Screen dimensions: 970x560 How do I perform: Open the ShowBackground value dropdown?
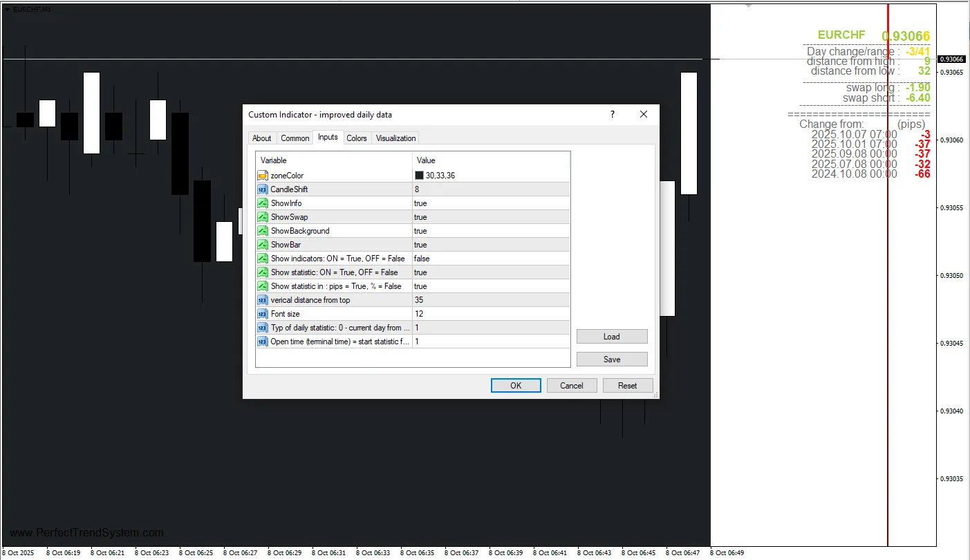[490, 231]
